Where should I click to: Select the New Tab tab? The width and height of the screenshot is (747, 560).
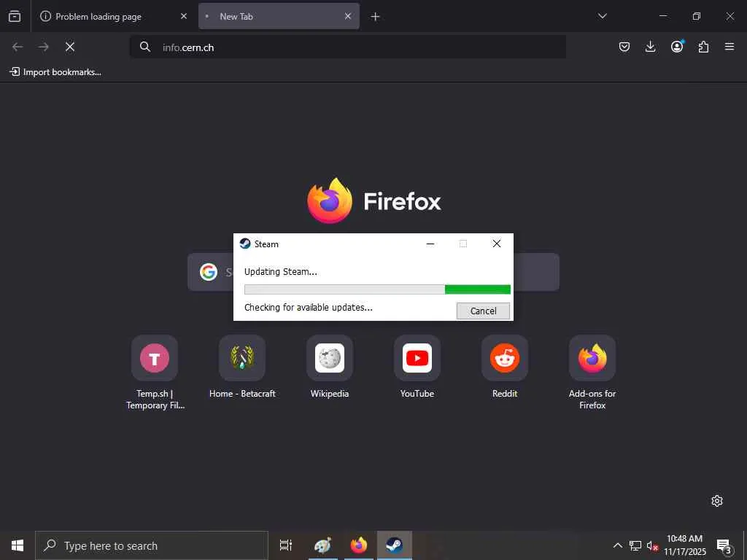pos(279,16)
